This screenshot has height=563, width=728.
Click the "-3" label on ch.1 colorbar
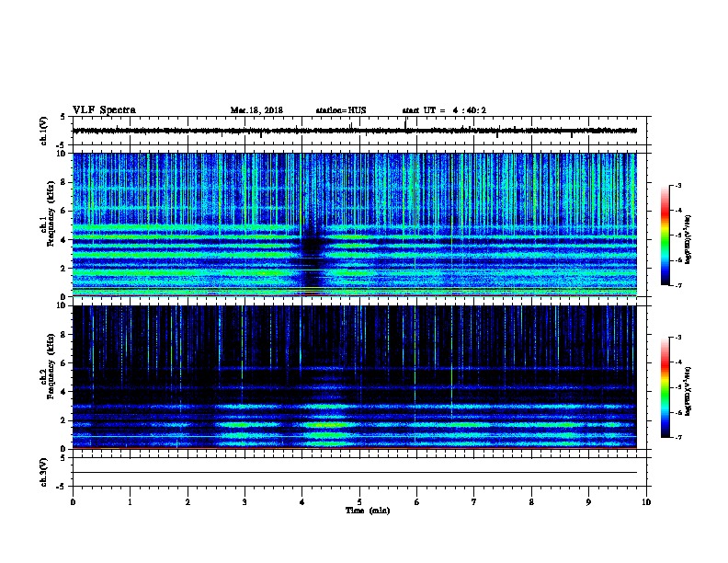(677, 186)
